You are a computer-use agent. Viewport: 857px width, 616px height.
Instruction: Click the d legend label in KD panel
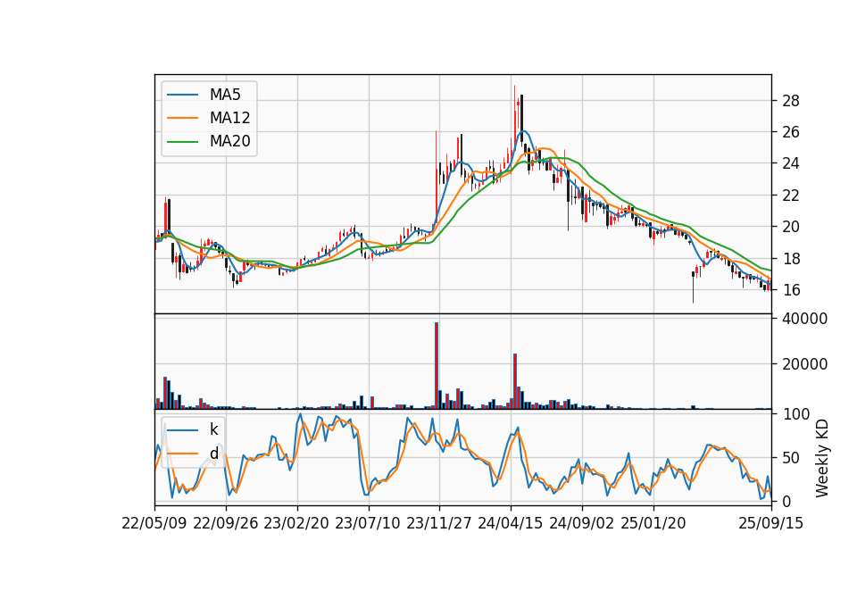(214, 454)
